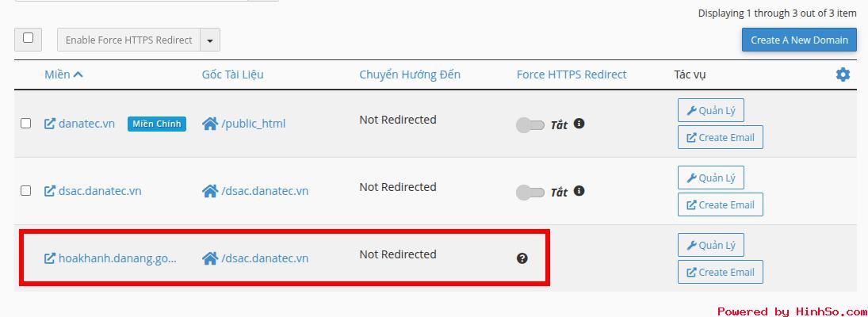The height and width of the screenshot is (317, 868).
Task: Click home icon for /public_html root
Action: [210, 124]
